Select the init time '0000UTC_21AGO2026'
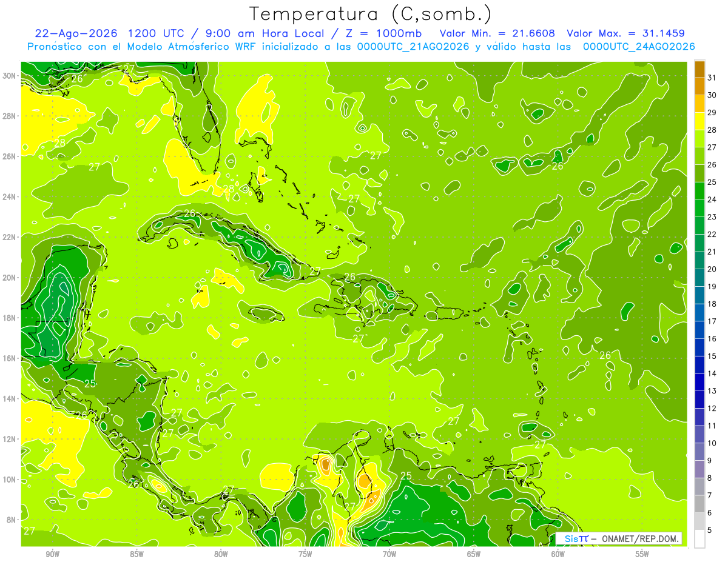728x562 pixels. (414, 46)
